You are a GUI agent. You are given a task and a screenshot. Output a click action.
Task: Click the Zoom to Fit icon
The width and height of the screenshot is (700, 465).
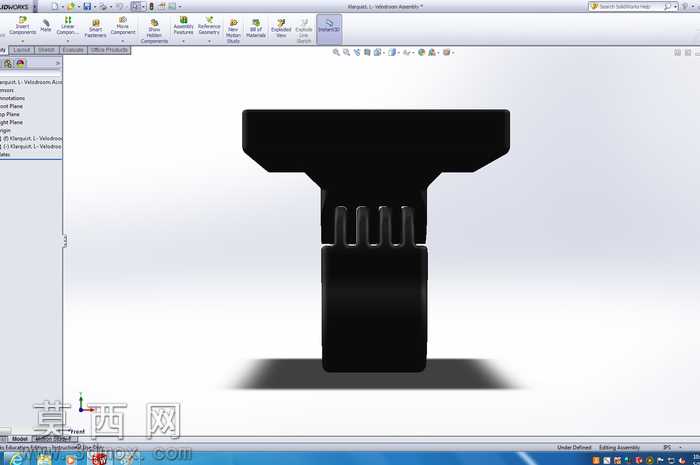pos(336,53)
